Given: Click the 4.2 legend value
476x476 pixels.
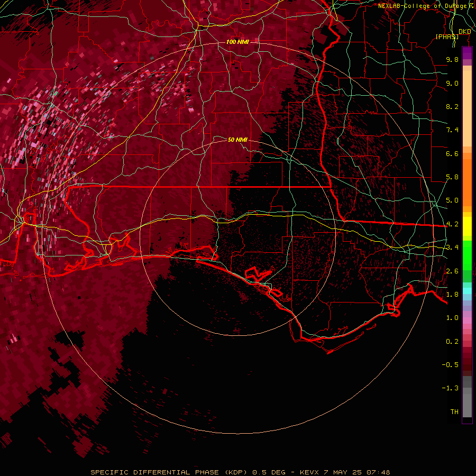Looking at the screenshot, I should [x=452, y=224].
